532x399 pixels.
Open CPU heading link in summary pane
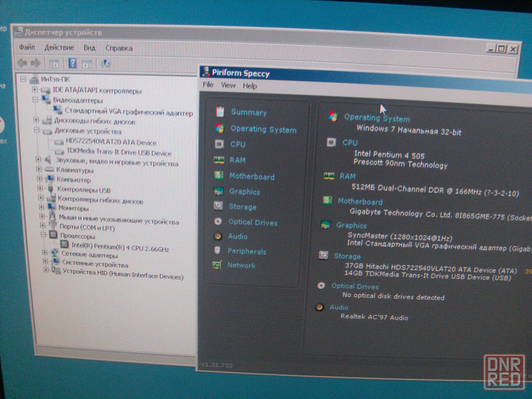(350, 143)
